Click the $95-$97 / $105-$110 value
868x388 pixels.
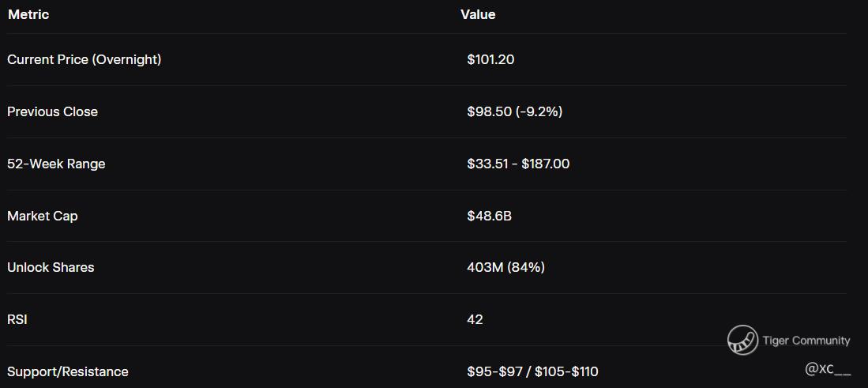pyautogui.click(x=532, y=371)
